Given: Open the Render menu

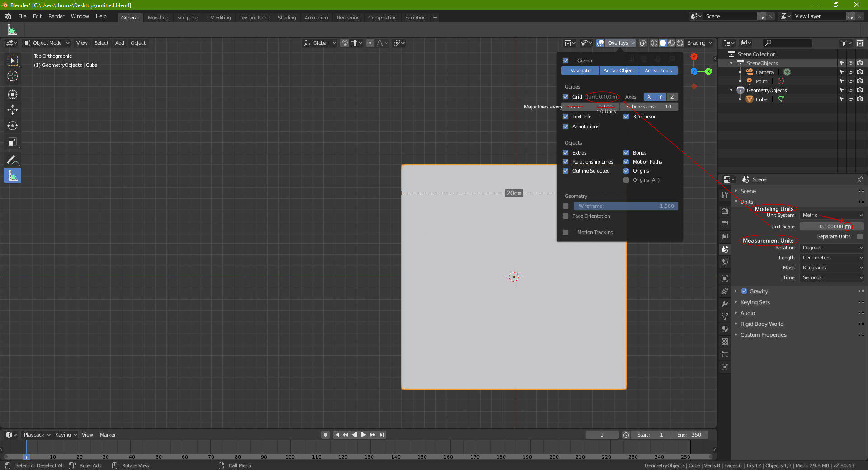Looking at the screenshot, I should click(x=56, y=16).
